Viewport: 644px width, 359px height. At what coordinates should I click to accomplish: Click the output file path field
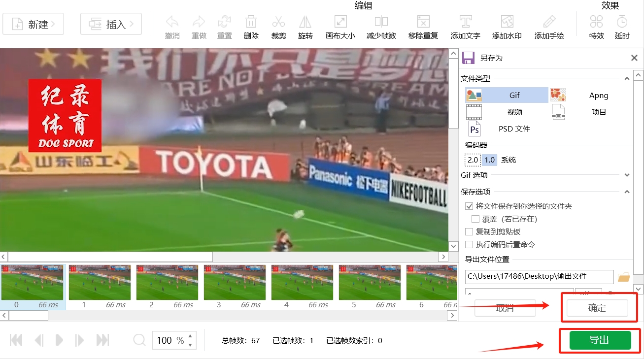pos(539,277)
